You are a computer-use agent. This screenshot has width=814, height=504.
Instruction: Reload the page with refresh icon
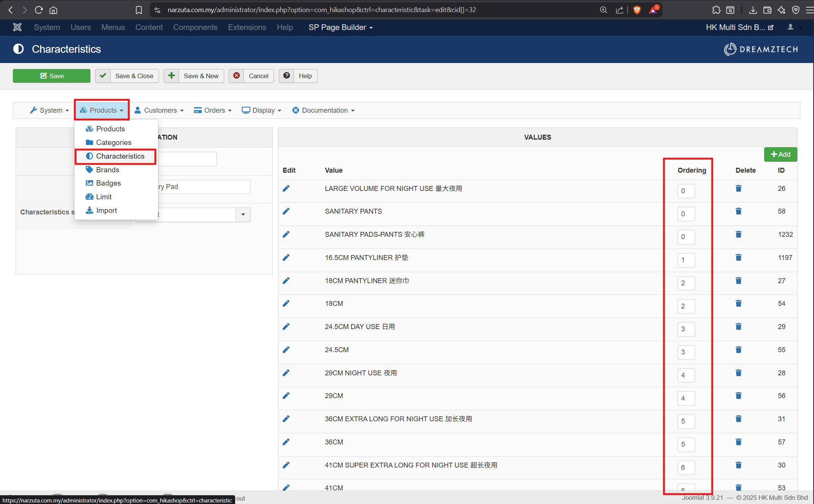(x=39, y=10)
